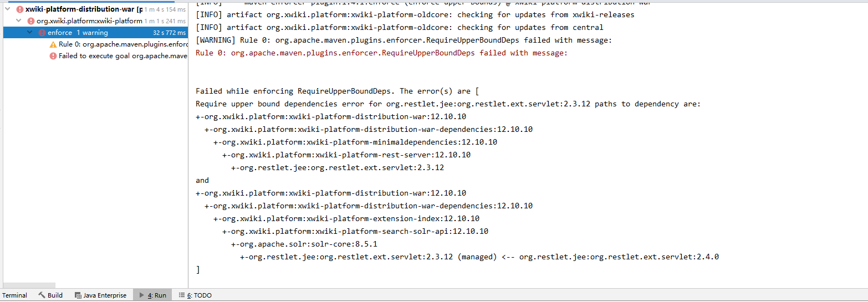Viewport: 868px width, 302px height.
Task: Click the Failed while enforcing RequireUpperBoundDeps line
Action: 341,91
